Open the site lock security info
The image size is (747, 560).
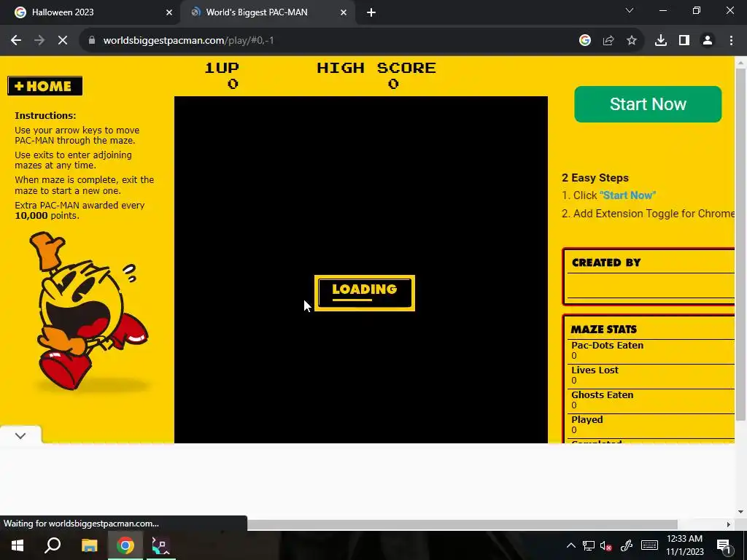click(x=92, y=41)
